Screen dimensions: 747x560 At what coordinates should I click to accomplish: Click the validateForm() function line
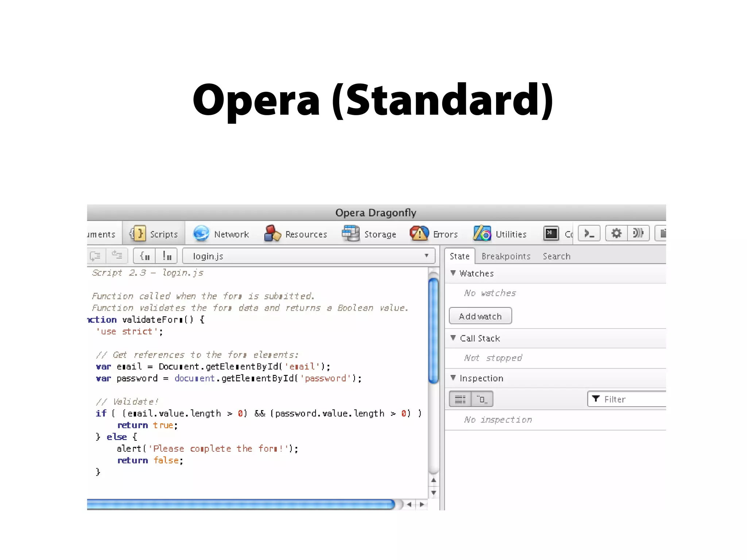tap(146, 320)
